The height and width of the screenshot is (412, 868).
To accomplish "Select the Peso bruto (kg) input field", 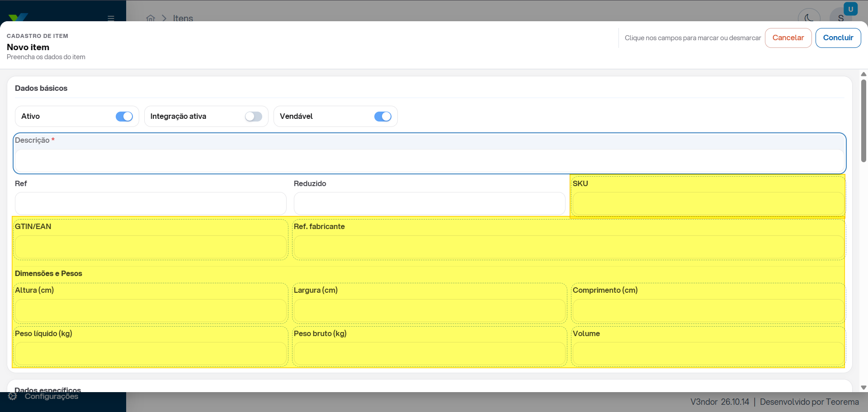I will (x=429, y=354).
